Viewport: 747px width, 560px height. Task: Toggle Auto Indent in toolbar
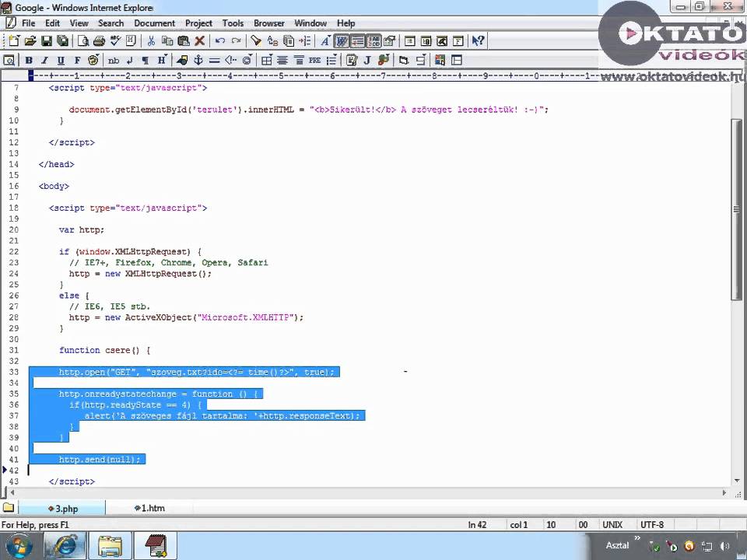coord(357,41)
